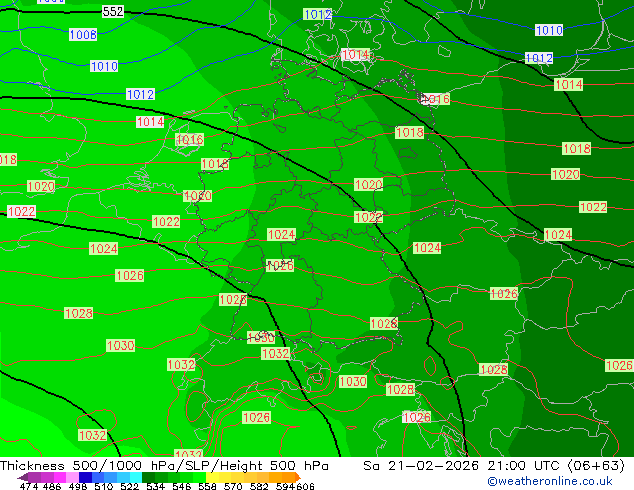The height and width of the screenshot is (490, 634).
Task: Click the legend value 546
Action: pyautogui.click(x=181, y=486)
